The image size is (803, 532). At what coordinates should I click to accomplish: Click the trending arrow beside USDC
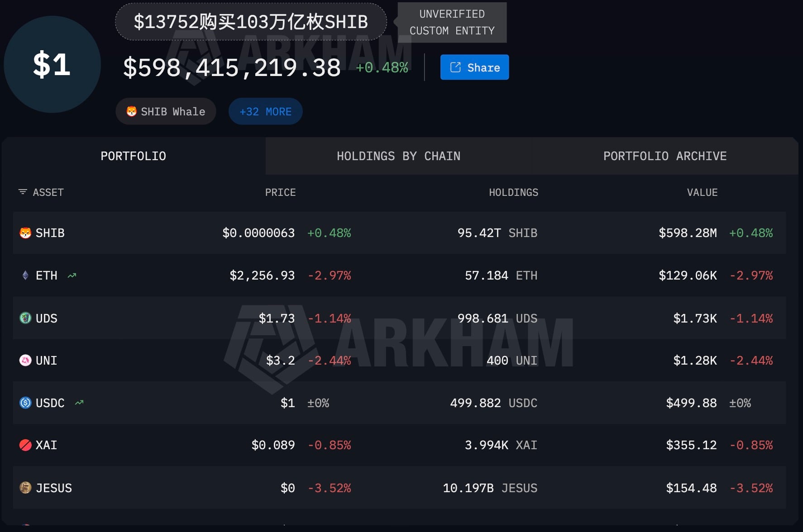(79, 403)
